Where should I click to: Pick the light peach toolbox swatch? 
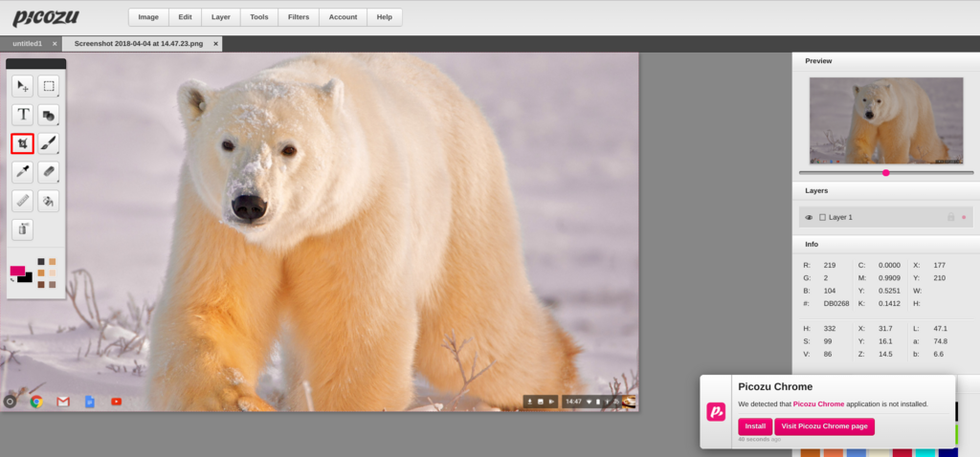53,272
